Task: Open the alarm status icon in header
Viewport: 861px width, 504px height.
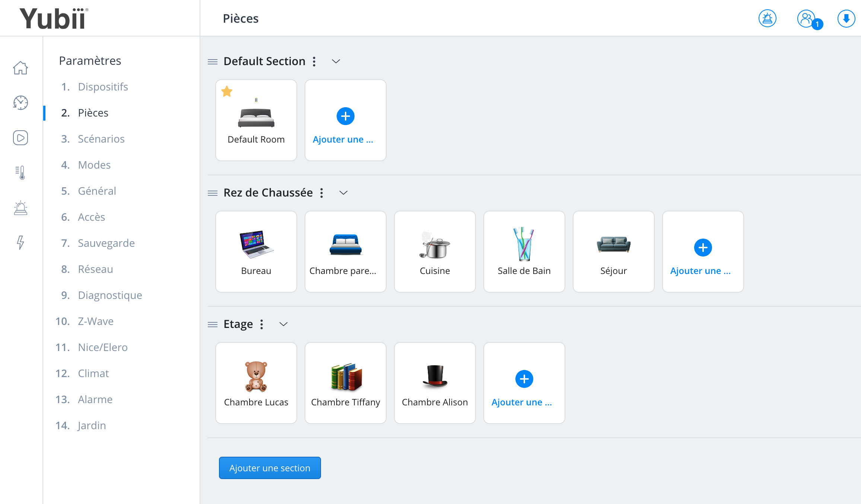Action: tap(768, 18)
